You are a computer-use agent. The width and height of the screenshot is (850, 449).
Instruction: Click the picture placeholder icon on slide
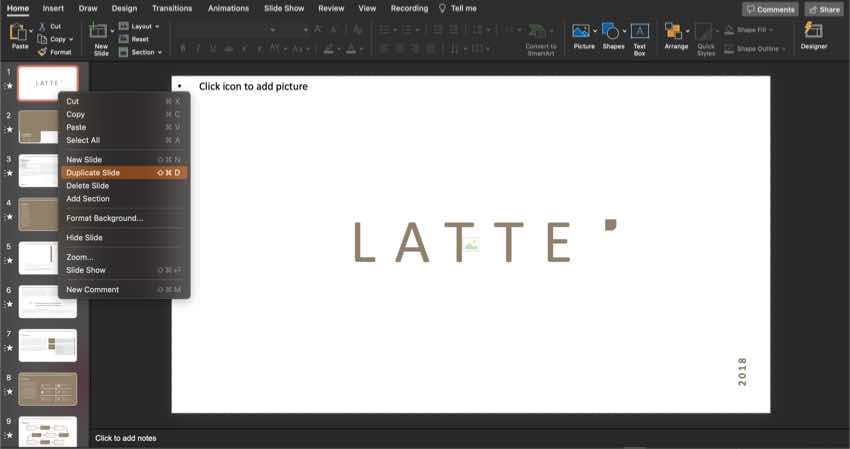coord(470,243)
